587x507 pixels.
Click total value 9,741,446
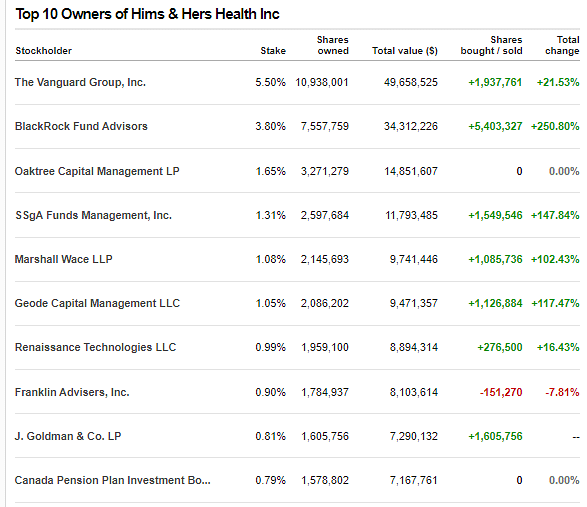(414, 259)
